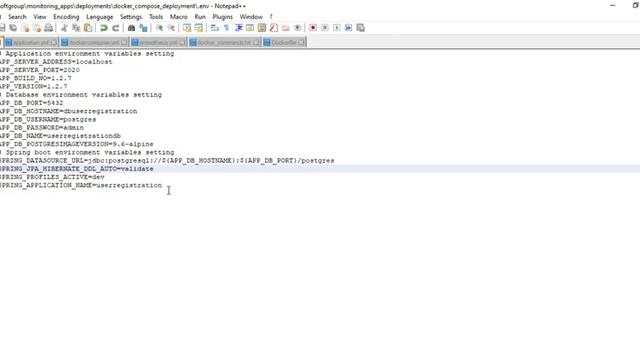Click the Save Recorded Macro icon

point(360,28)
